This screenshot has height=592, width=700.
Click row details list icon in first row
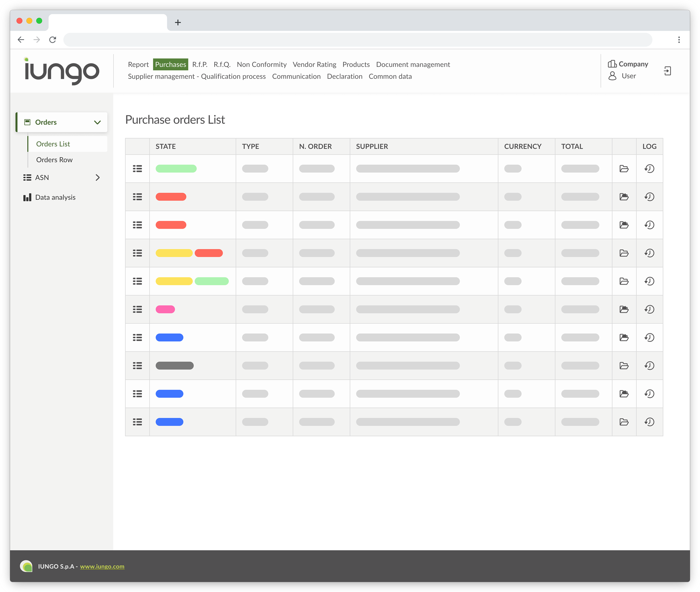pyautogui.click(x=137, y=168)
